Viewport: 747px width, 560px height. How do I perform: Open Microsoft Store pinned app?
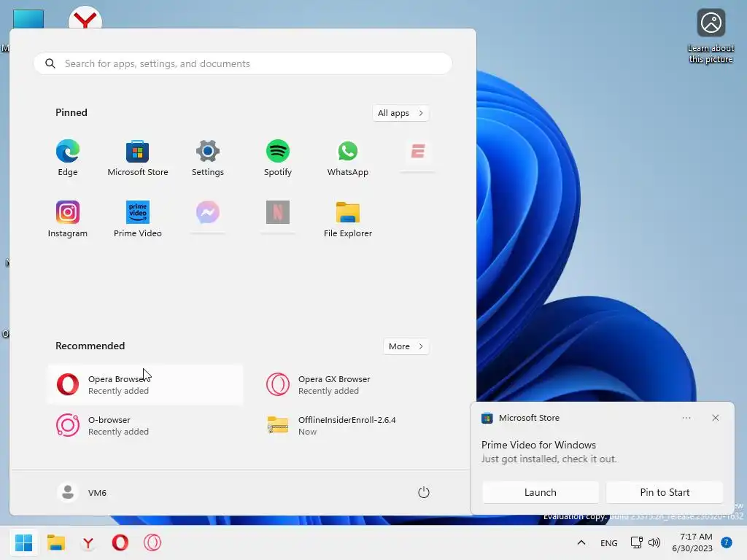138,158
